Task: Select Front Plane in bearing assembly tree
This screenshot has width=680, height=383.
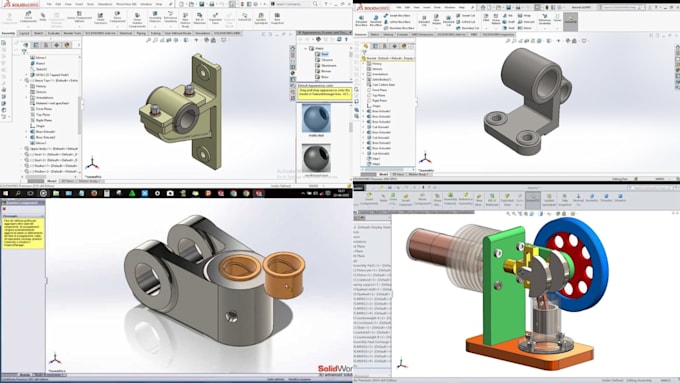Action: click(x=43, y=109)
